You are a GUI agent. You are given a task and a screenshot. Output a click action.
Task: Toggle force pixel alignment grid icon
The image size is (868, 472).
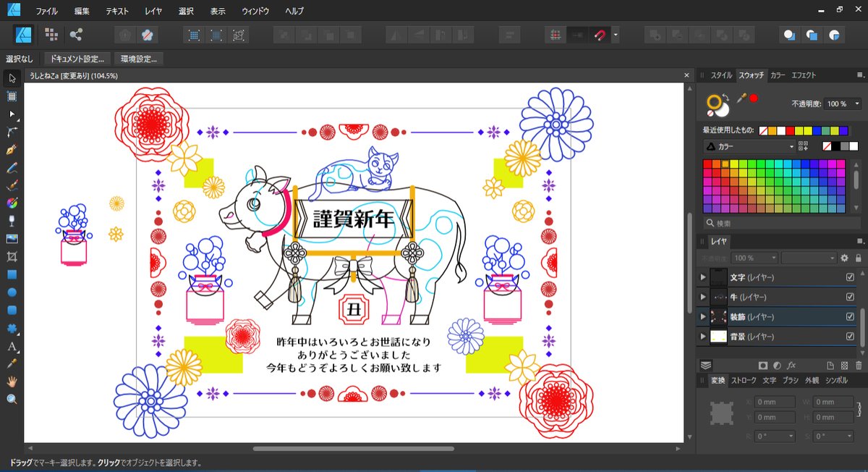click(554, 34)
